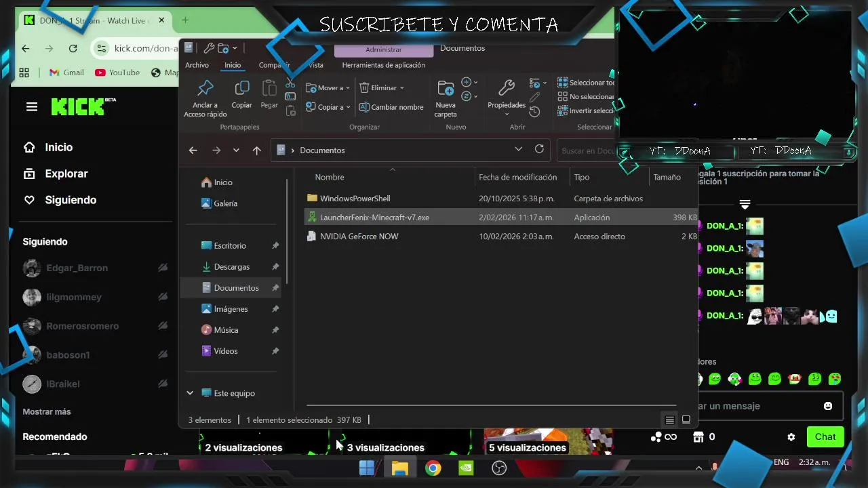This screenshot has height=488, width=868.
Task: Open the Eliminar dropdown arrow
Action: [x=401, y=88]
